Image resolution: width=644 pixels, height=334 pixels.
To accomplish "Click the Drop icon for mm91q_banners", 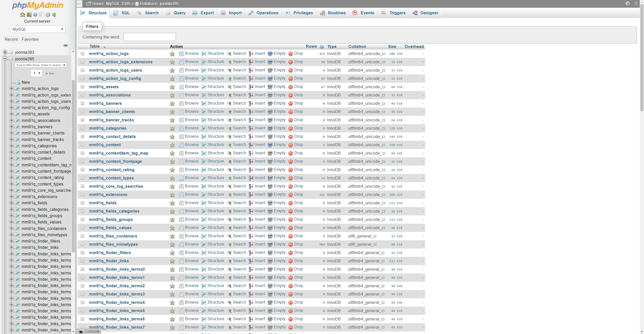I will (x=291, y=104).
